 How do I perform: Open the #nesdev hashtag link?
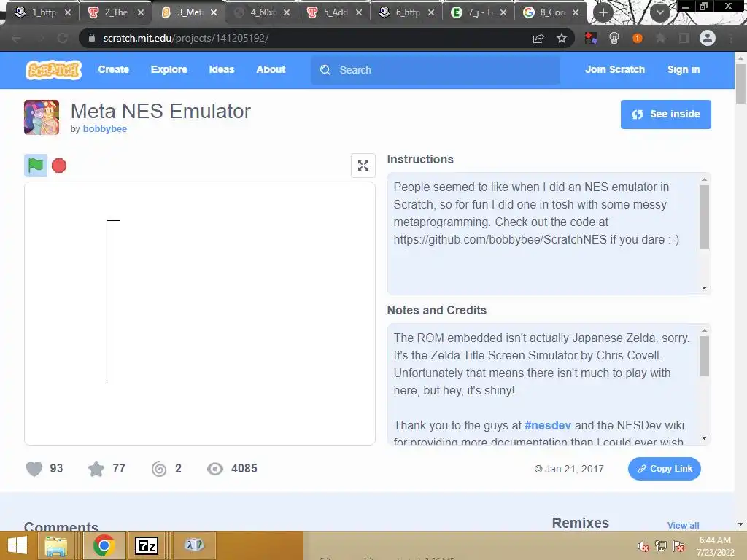click(x=547, y=425)
